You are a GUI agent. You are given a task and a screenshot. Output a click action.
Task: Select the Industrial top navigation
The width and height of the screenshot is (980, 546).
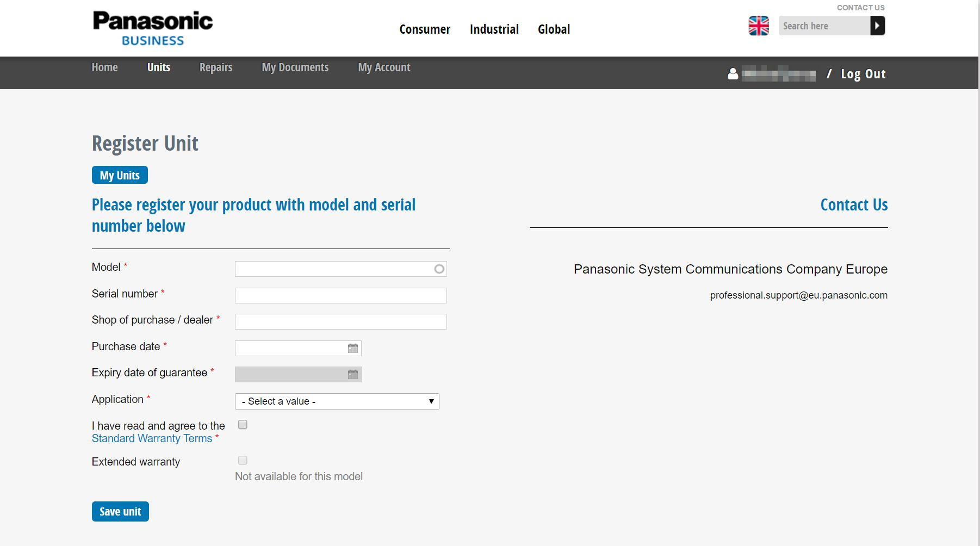(x=494, y=29)
